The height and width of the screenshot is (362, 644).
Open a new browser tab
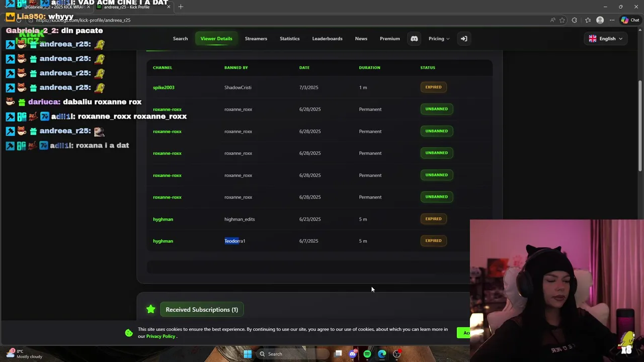click(x=181, y=7)
